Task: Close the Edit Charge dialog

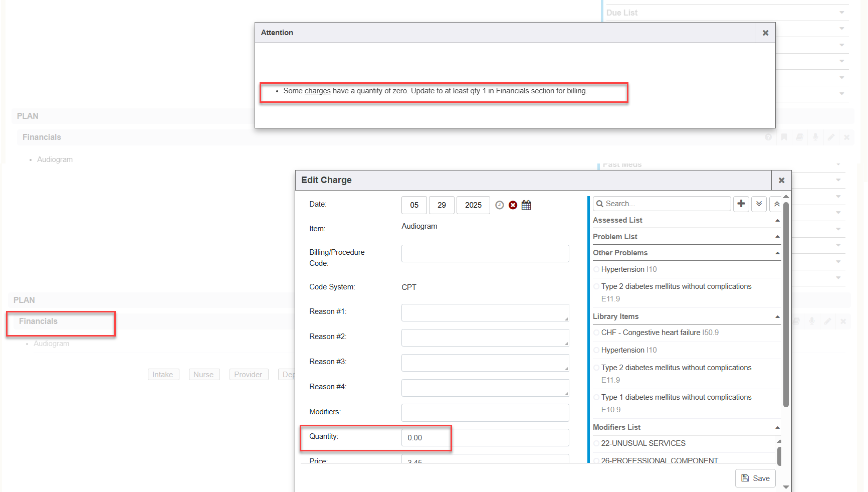Action: [x=781, y=181]
